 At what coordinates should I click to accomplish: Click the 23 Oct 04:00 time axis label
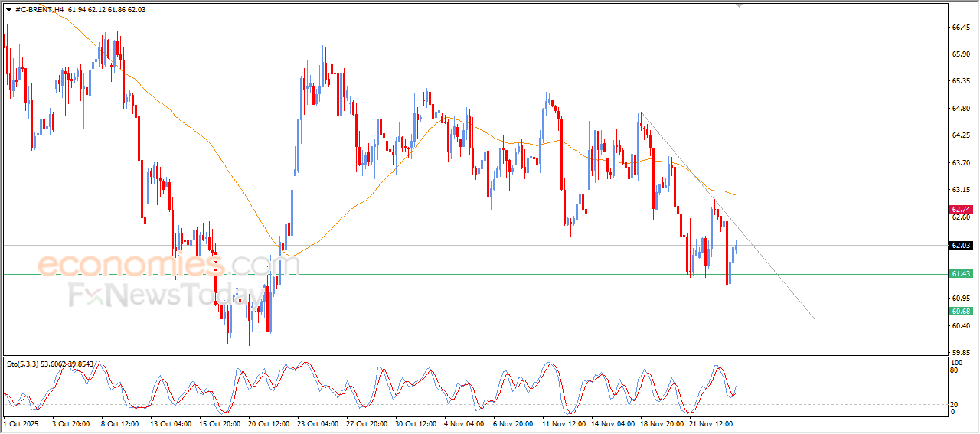coord(319,423)
